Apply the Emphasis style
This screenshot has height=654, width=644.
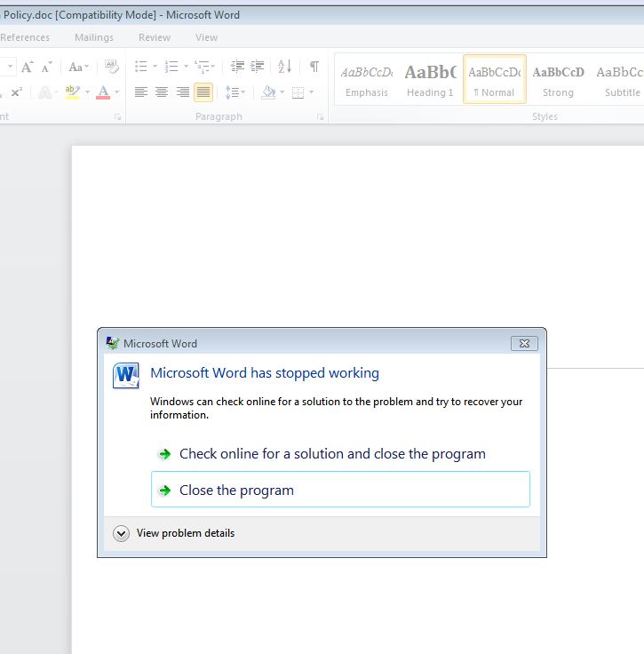(367, 79)
